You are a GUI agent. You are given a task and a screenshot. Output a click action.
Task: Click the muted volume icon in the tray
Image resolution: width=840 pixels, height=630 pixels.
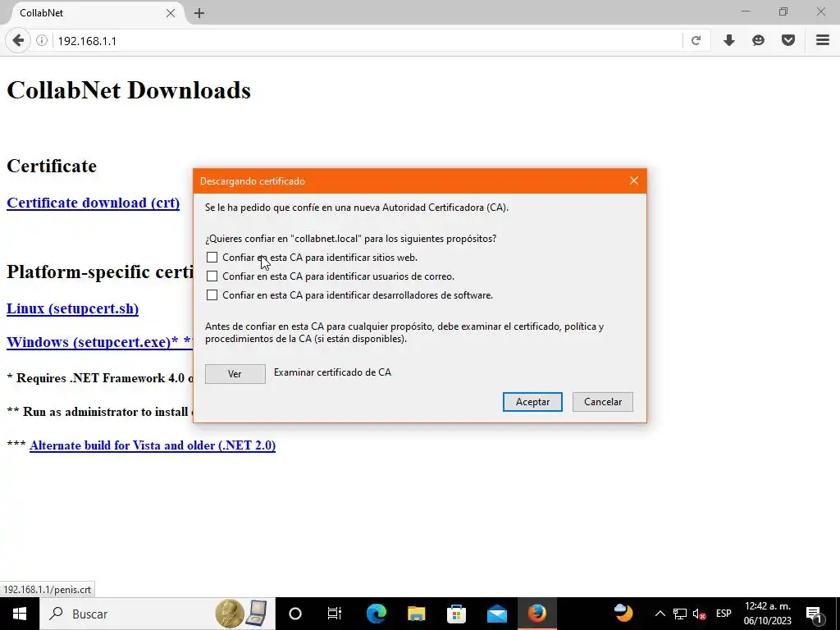tap(699, 614)
